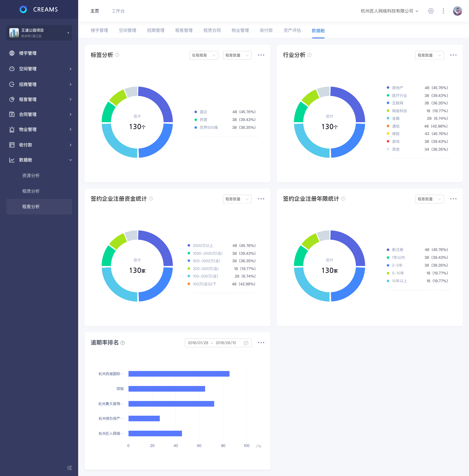Open 资源分析 in sidebar
Screen dimensions: 469x476
(x=31, y=176)
